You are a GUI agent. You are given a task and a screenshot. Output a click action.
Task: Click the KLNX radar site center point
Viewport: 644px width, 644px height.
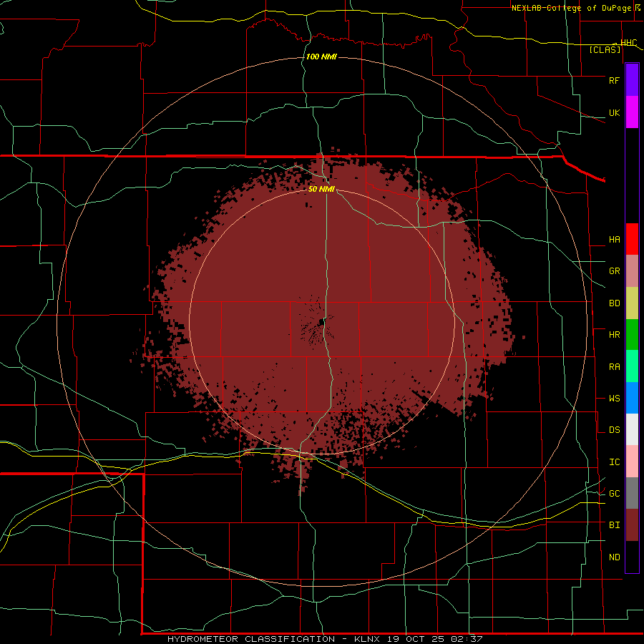pos(321,323)
